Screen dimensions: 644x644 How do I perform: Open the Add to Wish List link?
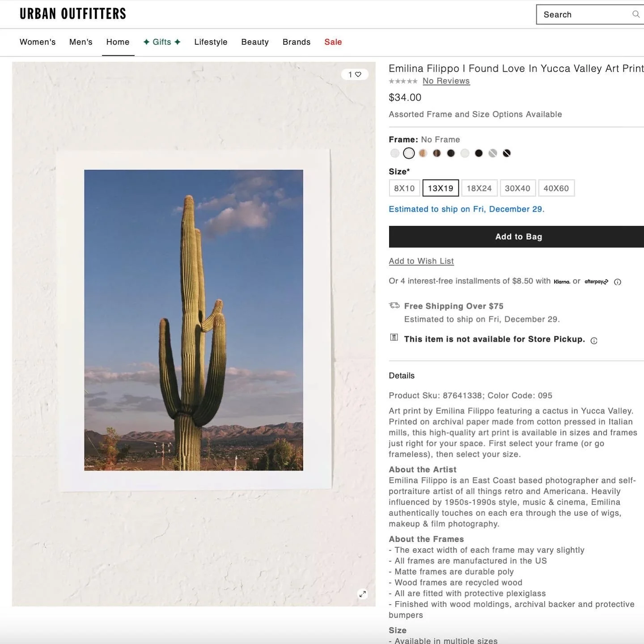[x=421, y=261]
